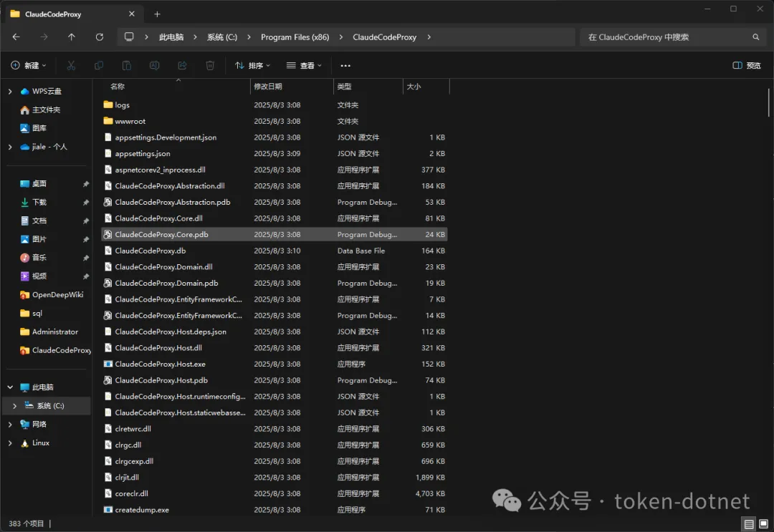This screenshot has width=774, height=532.
Task: Switch to large thumbnails view icon in status bar
Action: tap(764, 523)
